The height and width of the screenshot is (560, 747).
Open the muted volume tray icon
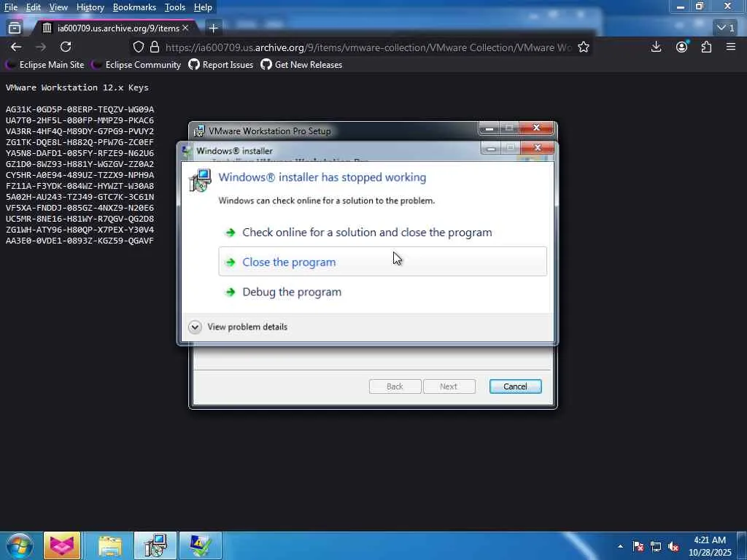point(673,546)
